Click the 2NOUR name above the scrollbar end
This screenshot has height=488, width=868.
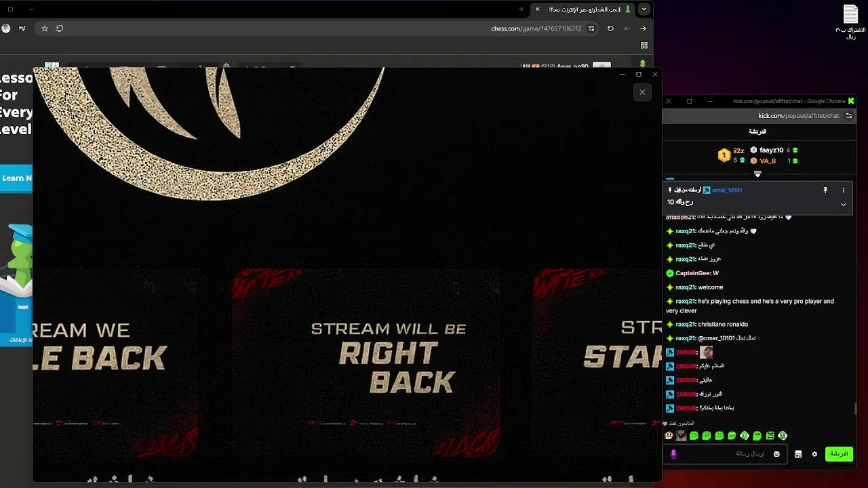coord(686,408)
